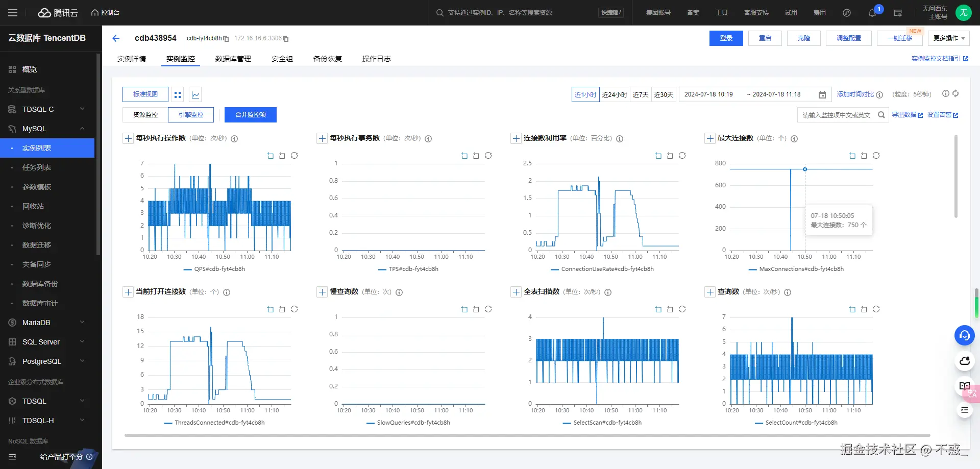Open the 数据库管理 tab
This screenshot has width=980, height=469.
coord(233,59)
